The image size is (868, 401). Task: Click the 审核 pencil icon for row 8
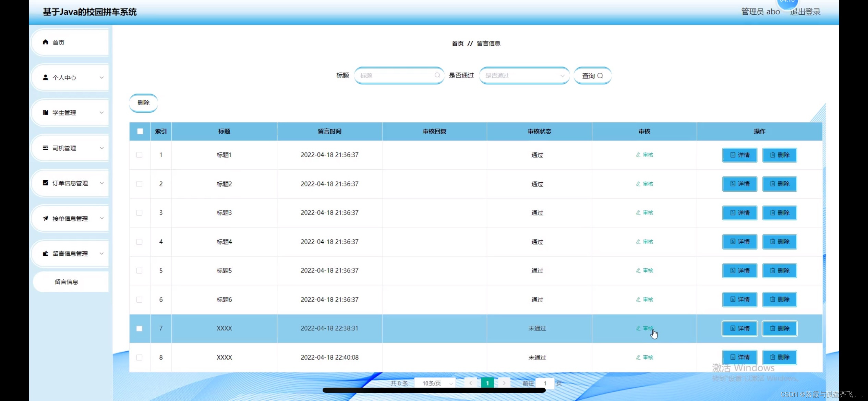pos(638,357)
